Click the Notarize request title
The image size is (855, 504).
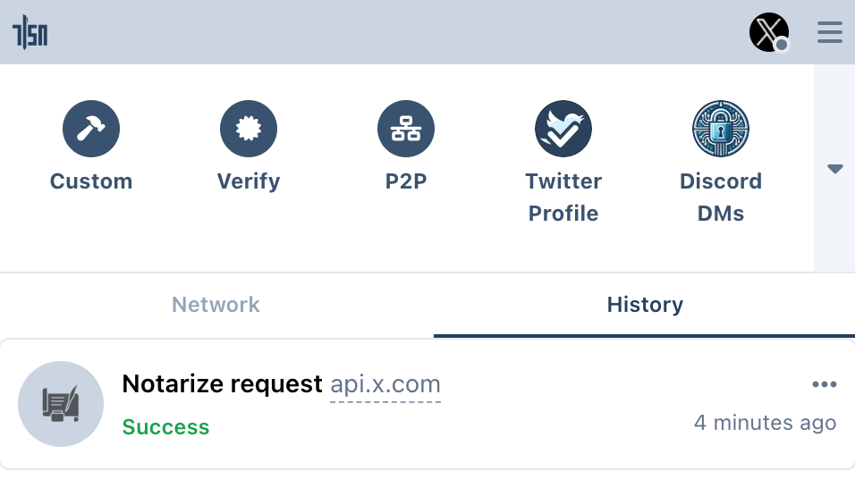click(222, 384)
